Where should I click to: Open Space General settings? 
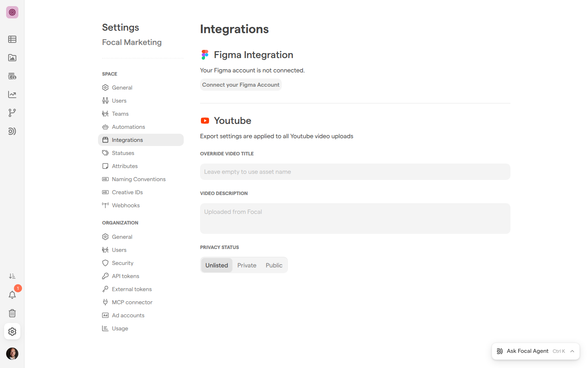pyautogui.click(x=141, y=88)
